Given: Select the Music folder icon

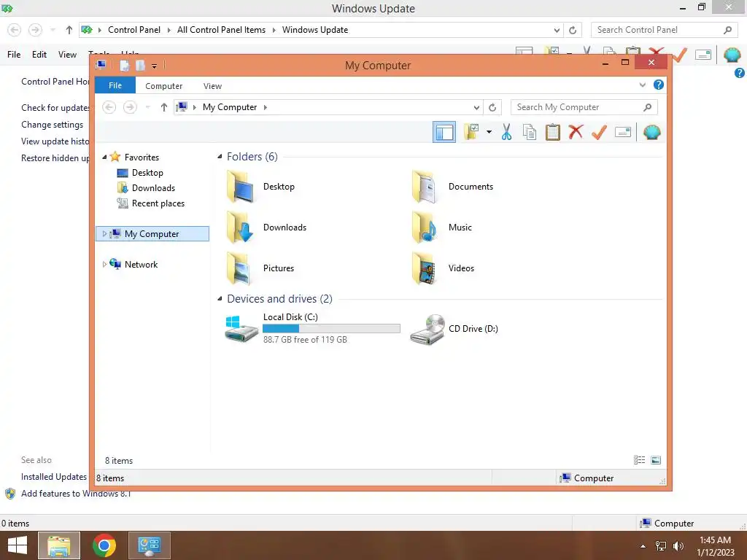Looking at the screenshot, I should point(425,227).
